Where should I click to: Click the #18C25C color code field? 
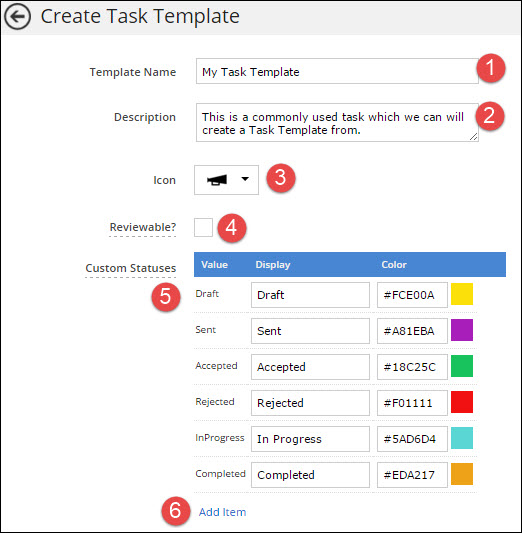pos(412,367)
